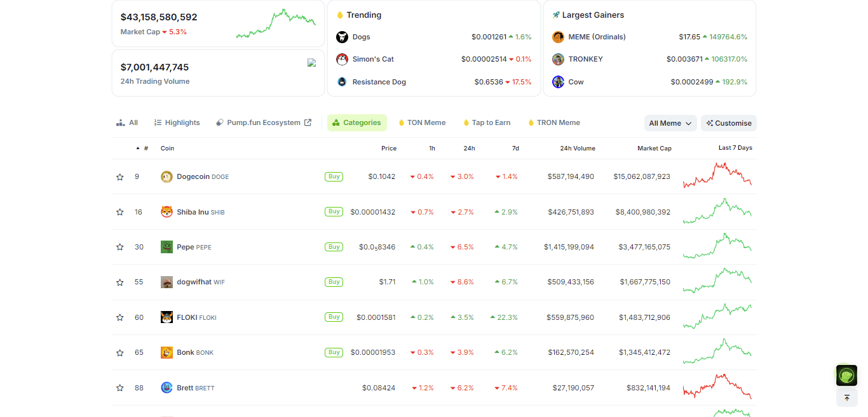Click the green frog mascot widget

(x=846, y=376)
